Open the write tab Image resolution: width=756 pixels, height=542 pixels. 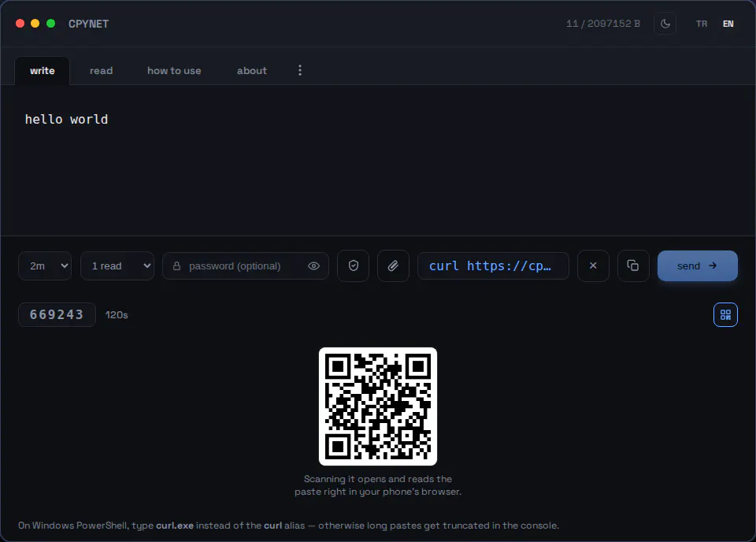(x=43, y=71)
